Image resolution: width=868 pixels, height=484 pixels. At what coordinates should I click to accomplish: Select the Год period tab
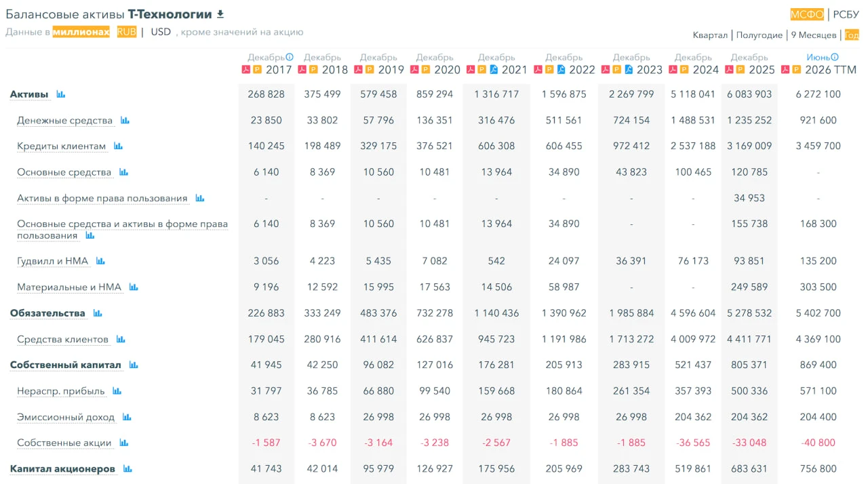click(852, 35)
